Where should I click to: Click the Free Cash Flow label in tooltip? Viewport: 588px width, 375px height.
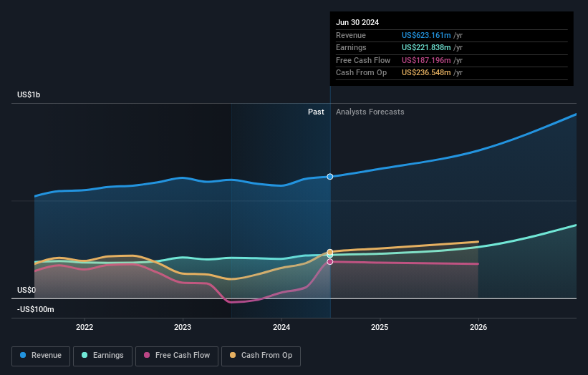363,60
